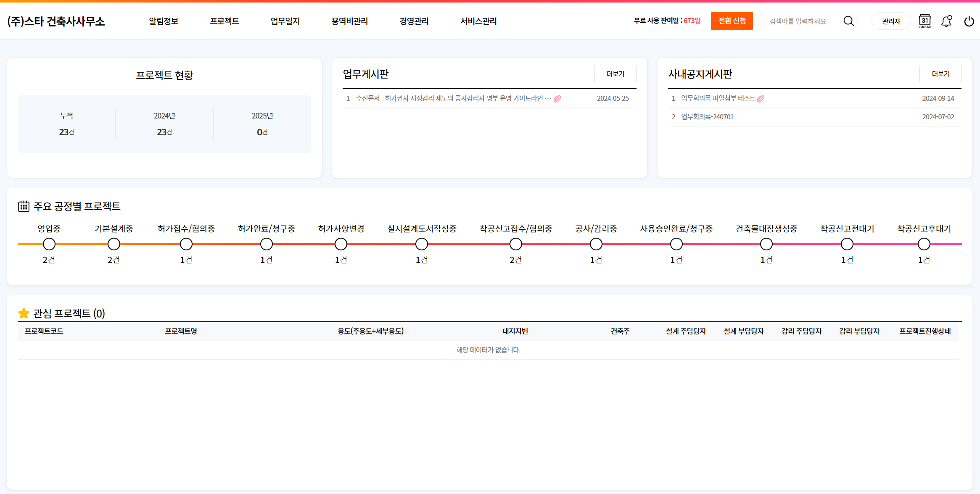
Task: Select the 착공신고후대기 stage marker
Action: point(924,244)
